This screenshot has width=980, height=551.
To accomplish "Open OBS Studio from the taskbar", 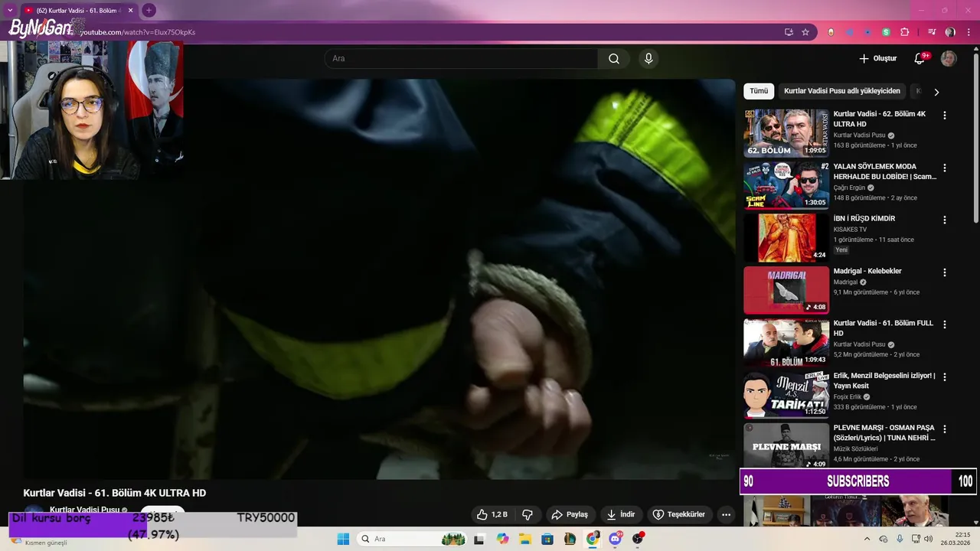I will tap(638, 540).
